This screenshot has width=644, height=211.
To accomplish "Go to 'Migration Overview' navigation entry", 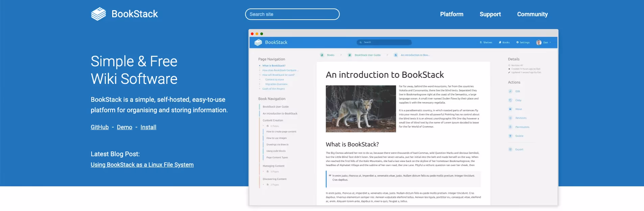I will 277,84.
